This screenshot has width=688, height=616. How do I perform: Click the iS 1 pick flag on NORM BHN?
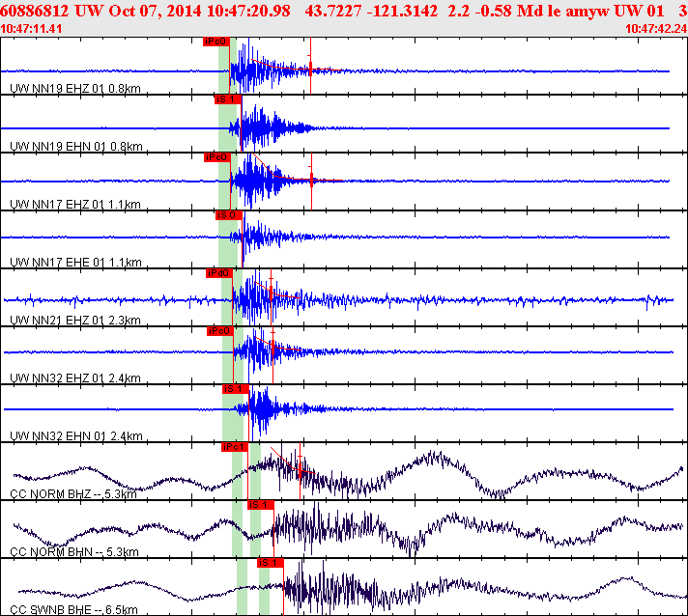click(x=261, y=504)
